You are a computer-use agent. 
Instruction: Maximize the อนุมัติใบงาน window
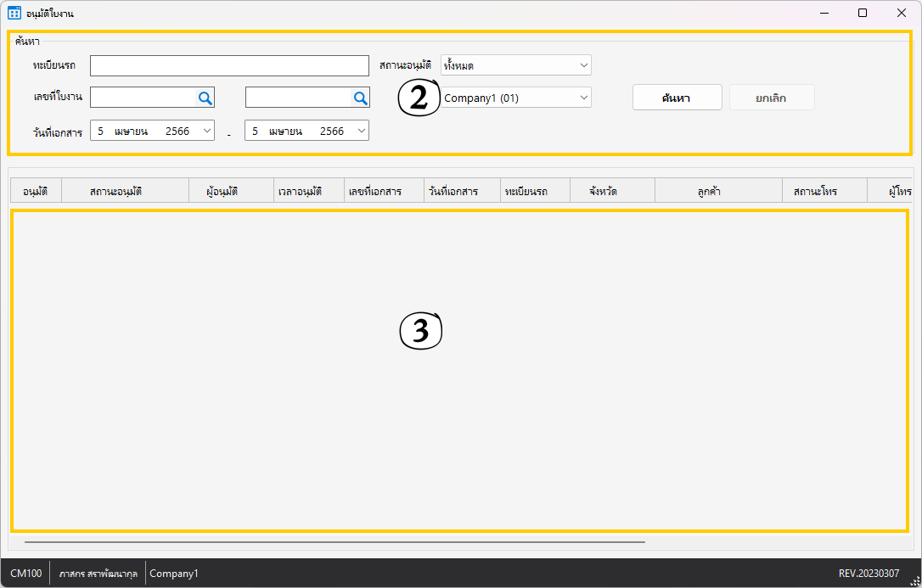pos(863,13)
